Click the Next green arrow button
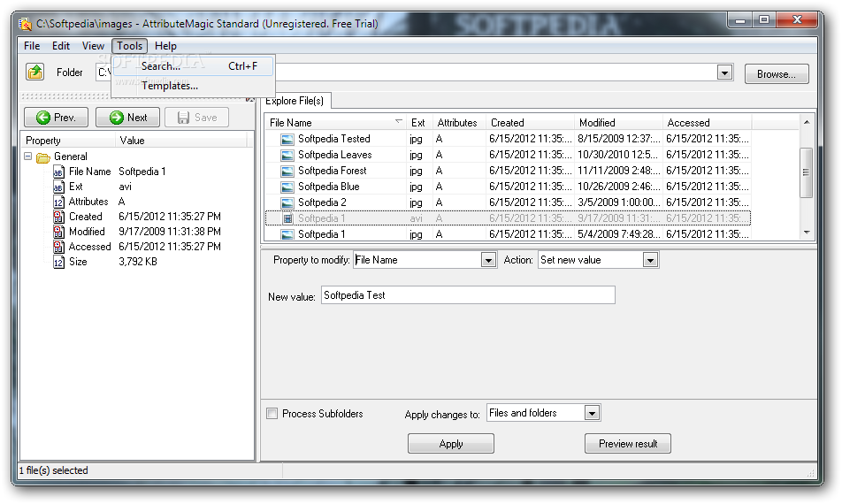 127,117
